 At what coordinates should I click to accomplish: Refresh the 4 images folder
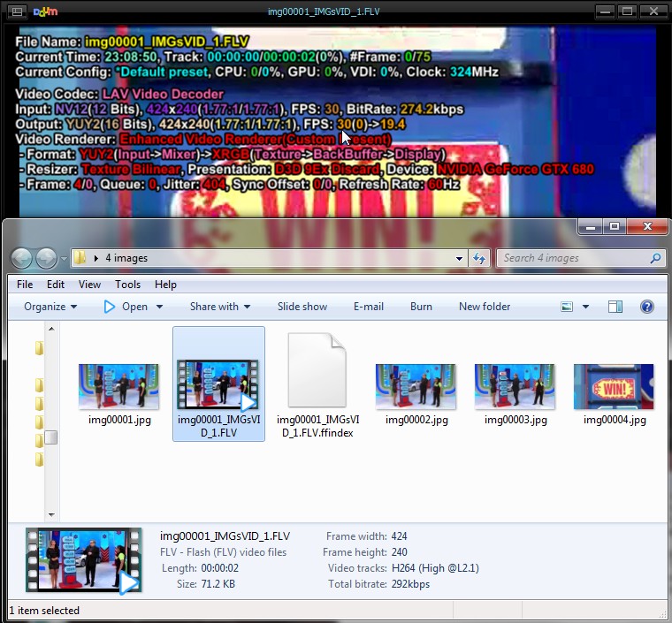[x=478, y=258]
